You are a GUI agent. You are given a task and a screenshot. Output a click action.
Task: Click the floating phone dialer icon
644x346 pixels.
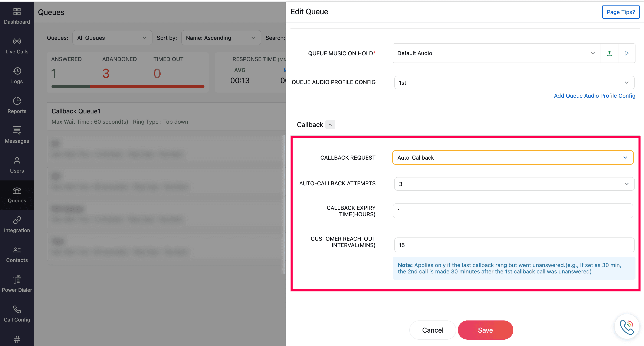click(627, 326)
